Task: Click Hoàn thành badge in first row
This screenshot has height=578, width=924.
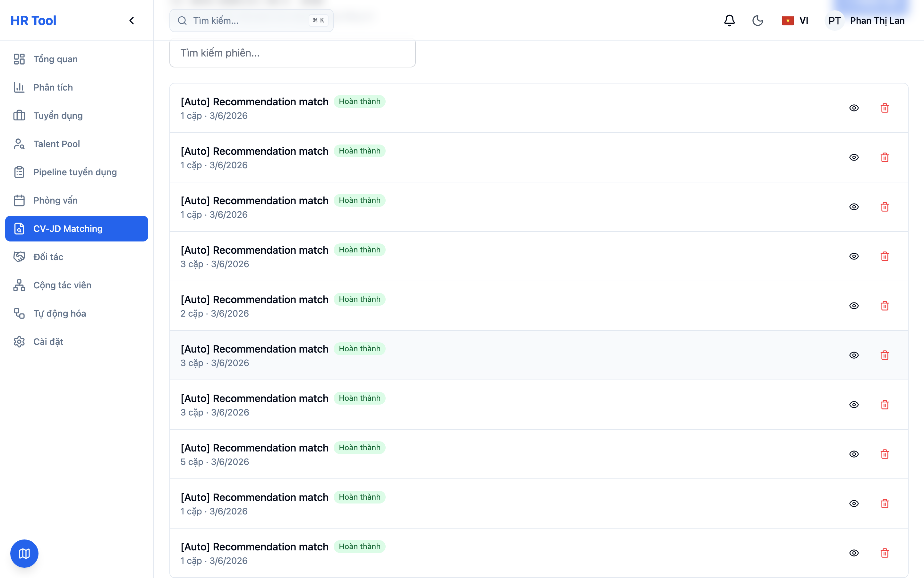Action: click(359, 102)
